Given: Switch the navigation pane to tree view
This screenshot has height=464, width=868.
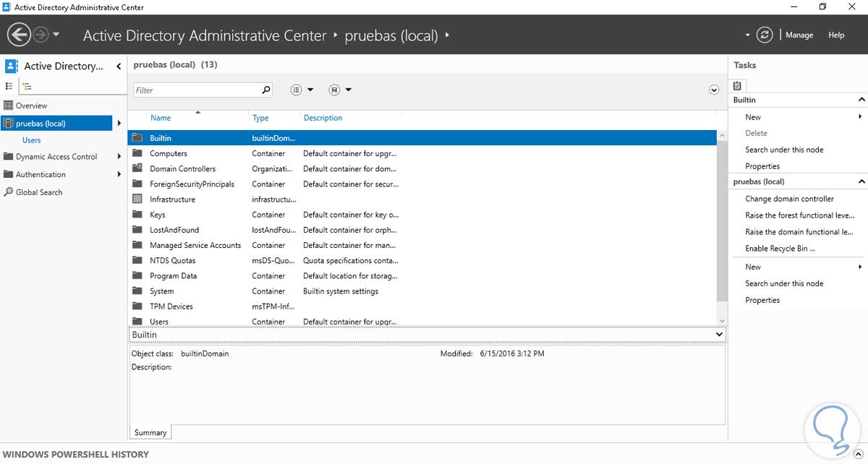Looking at the screenshot, I should [x=27, y=86].
